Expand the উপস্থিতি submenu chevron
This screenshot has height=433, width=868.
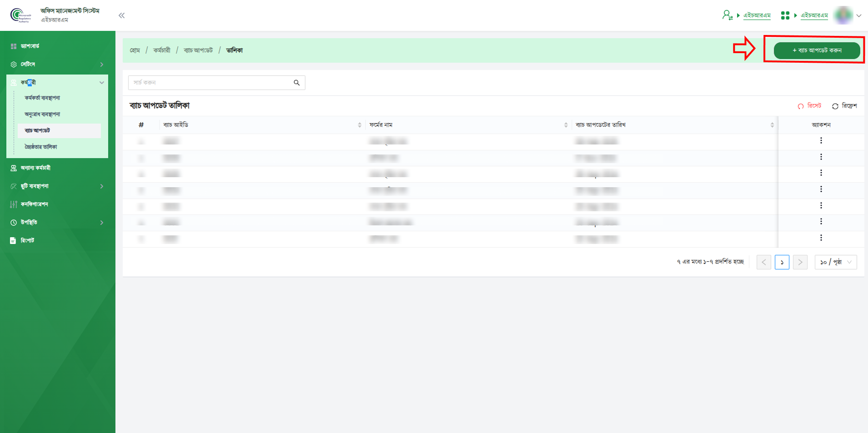pyautogui.click(x=101, y=223)
